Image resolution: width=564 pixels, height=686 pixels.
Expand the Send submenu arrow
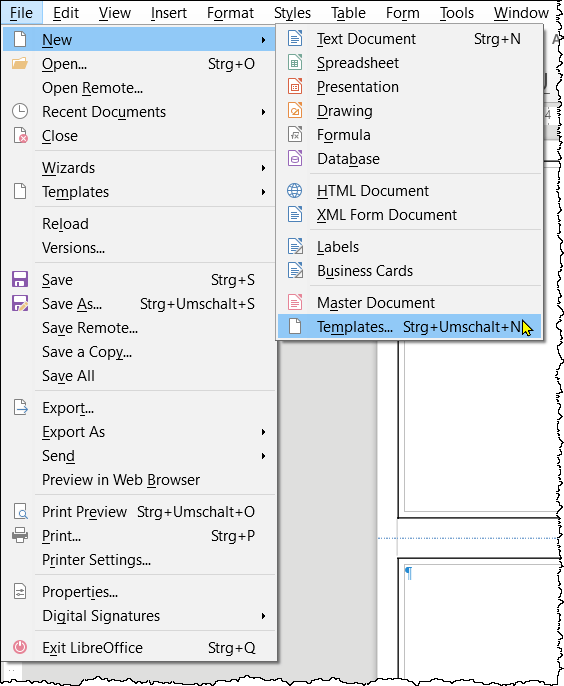point(263,456)
